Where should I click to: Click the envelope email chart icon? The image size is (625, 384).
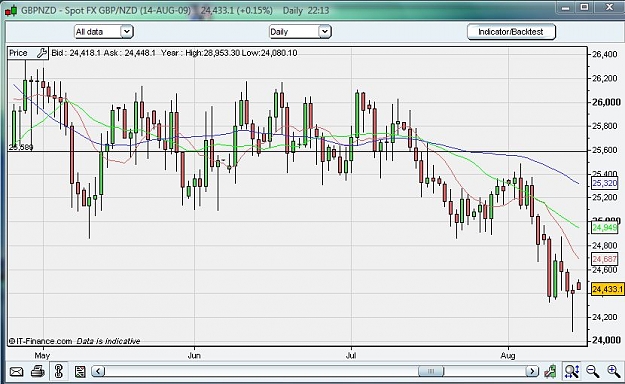pos(16,372)
